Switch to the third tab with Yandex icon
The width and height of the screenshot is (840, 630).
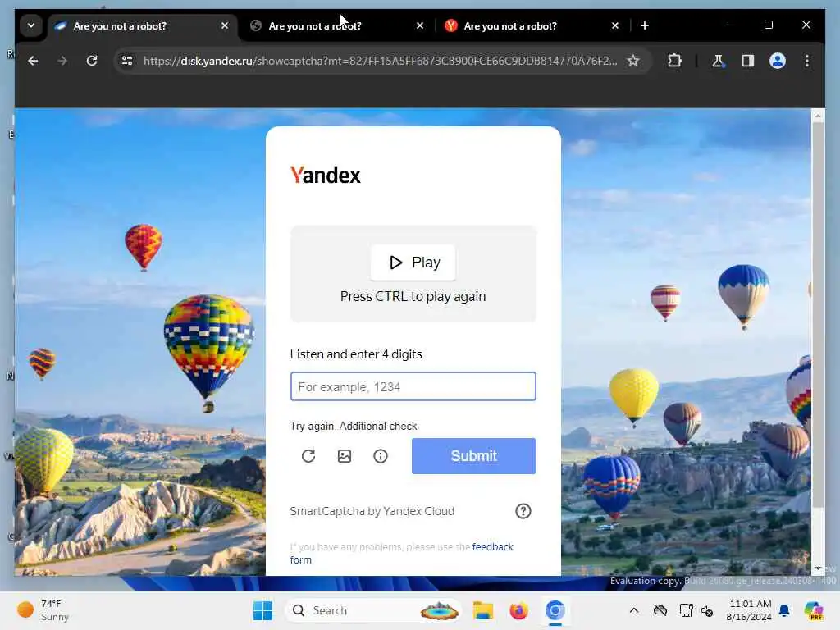(x=532, y=25)
